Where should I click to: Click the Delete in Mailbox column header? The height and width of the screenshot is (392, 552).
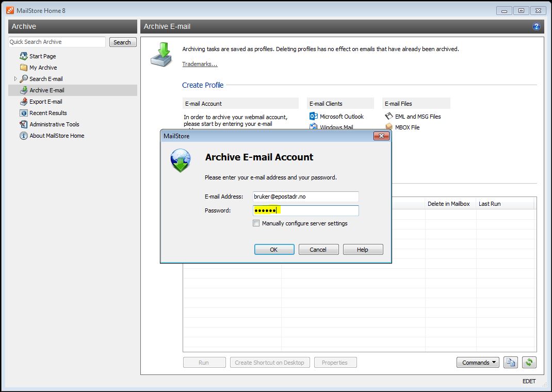click(x=450, y=204)
